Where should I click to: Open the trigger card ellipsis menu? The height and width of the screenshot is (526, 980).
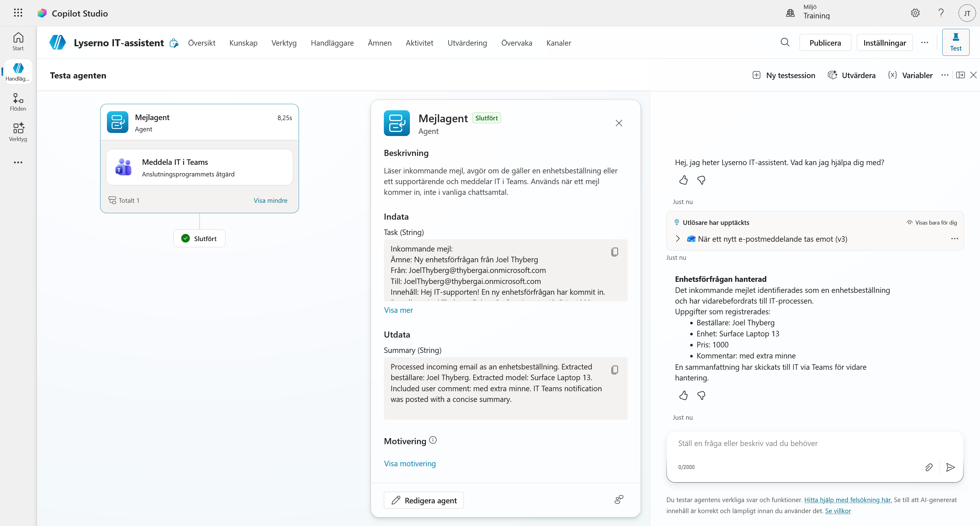click(x=954, y=239)
